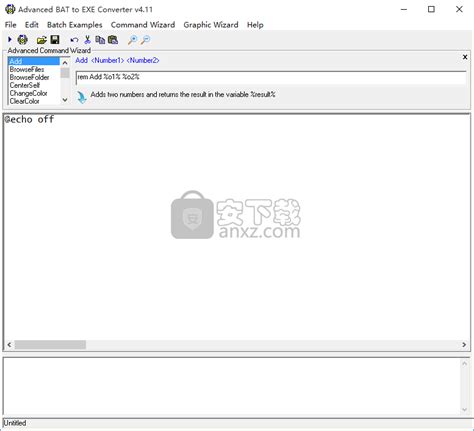Image resolution: width=474 pixels, height=431 pixels.
Task: Open a file with the folder icon
Action: (x=41, y=40)
